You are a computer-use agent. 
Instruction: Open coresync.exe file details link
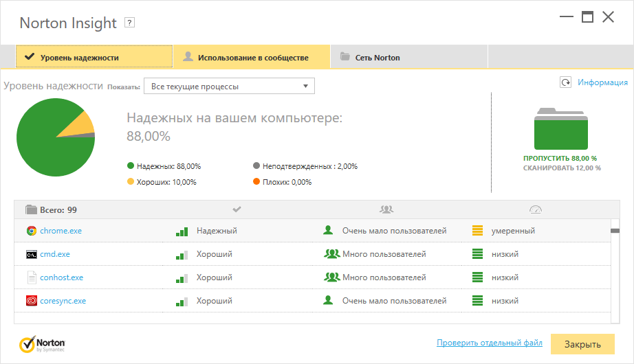pos(63,301)
